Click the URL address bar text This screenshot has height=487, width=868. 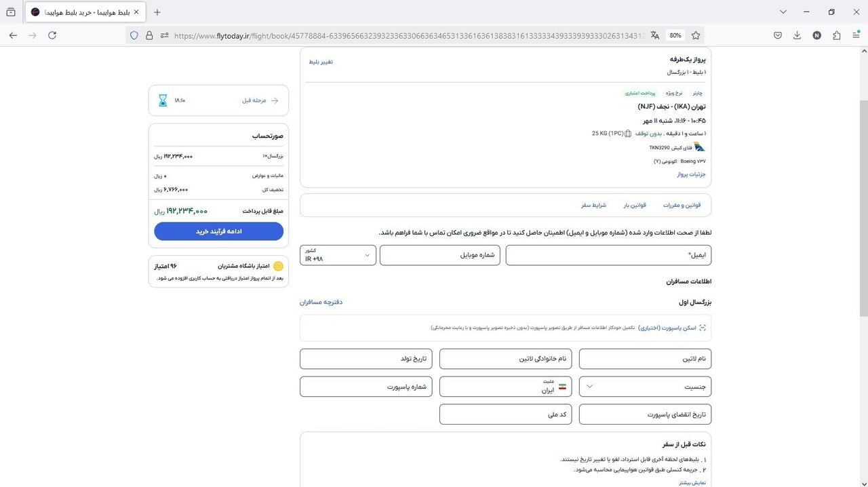coord(408,35)
